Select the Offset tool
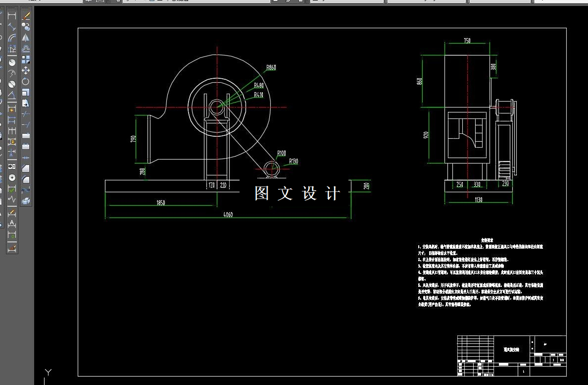Image resolution: width=588 pixels, height=385 pixels. coord(26,49)
